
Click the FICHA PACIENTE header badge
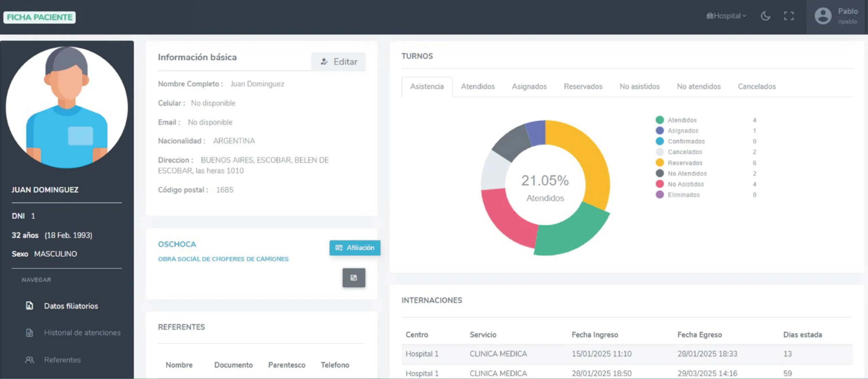[39, 17]
